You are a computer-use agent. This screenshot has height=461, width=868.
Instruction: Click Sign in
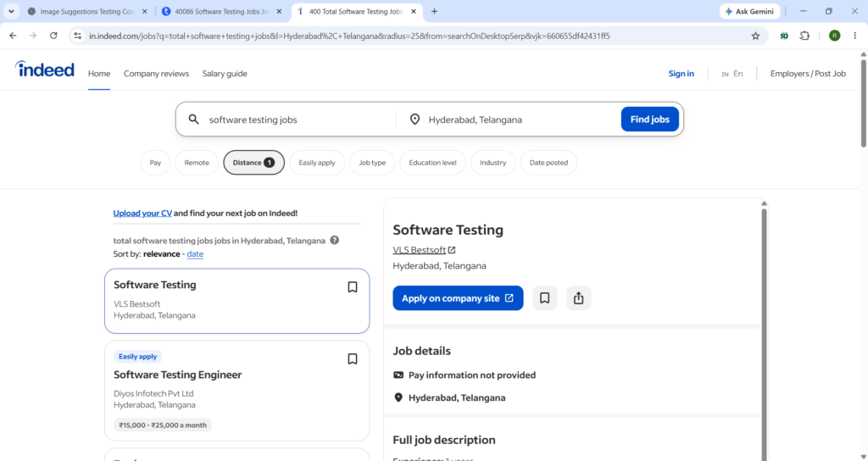coord(681,74)
